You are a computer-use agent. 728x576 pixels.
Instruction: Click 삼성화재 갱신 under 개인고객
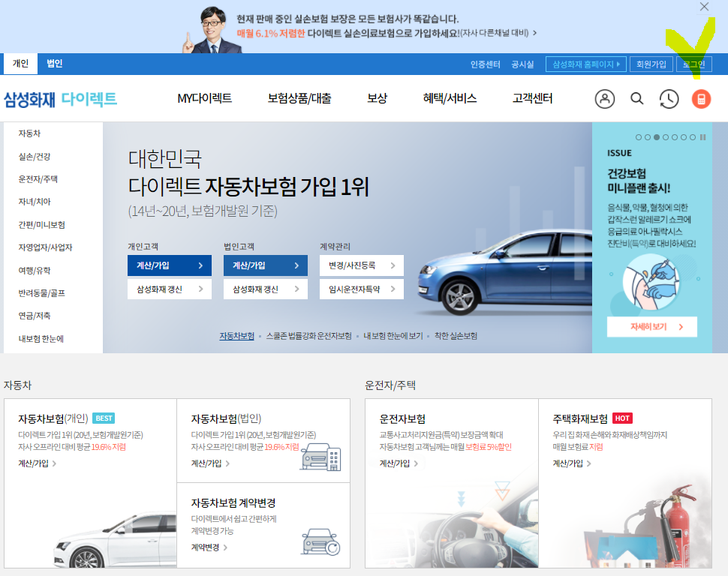coord(170,289)
